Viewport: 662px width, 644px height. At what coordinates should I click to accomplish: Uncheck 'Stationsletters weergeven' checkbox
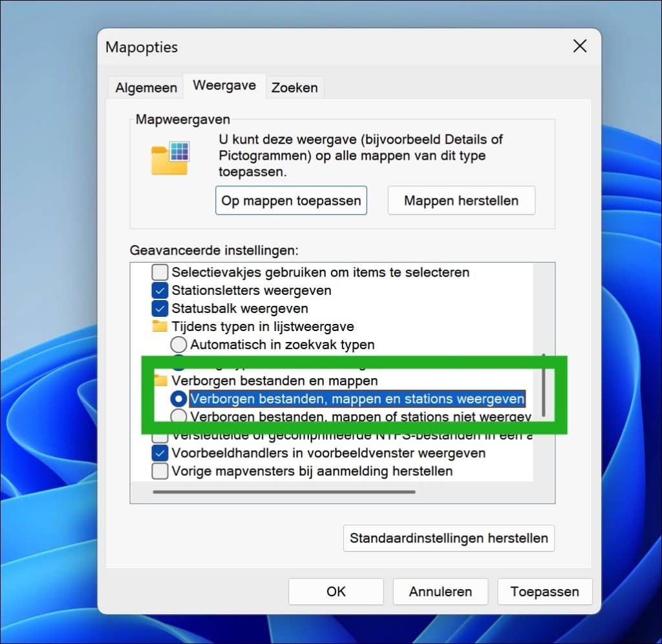click(160, 290)
